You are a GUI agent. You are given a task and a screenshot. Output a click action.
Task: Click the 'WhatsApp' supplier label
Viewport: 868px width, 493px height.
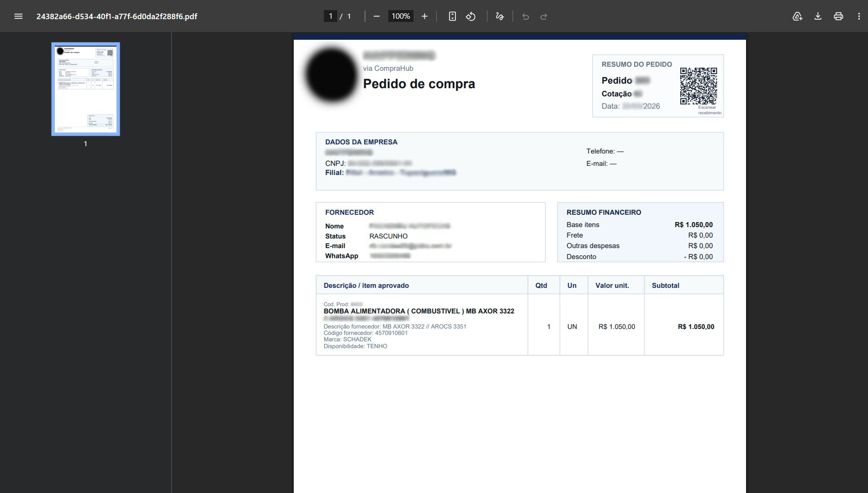tap(341, 256)
